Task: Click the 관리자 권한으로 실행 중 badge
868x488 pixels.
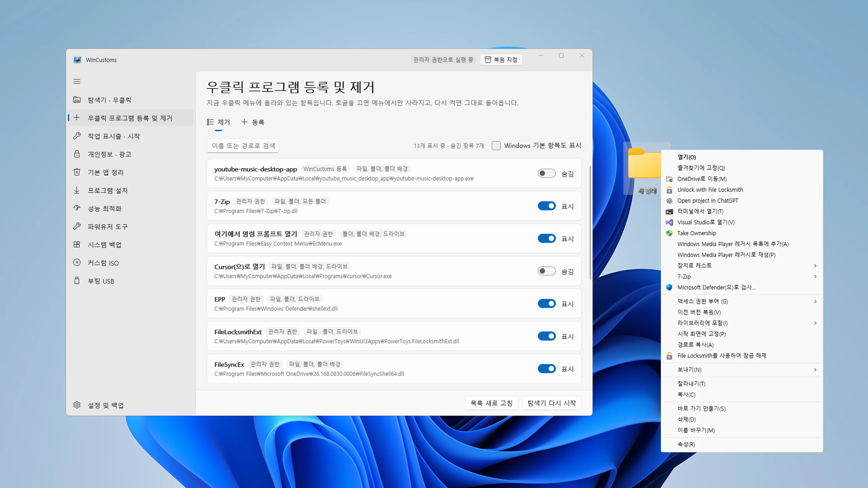Action: [x=443, y=60]
